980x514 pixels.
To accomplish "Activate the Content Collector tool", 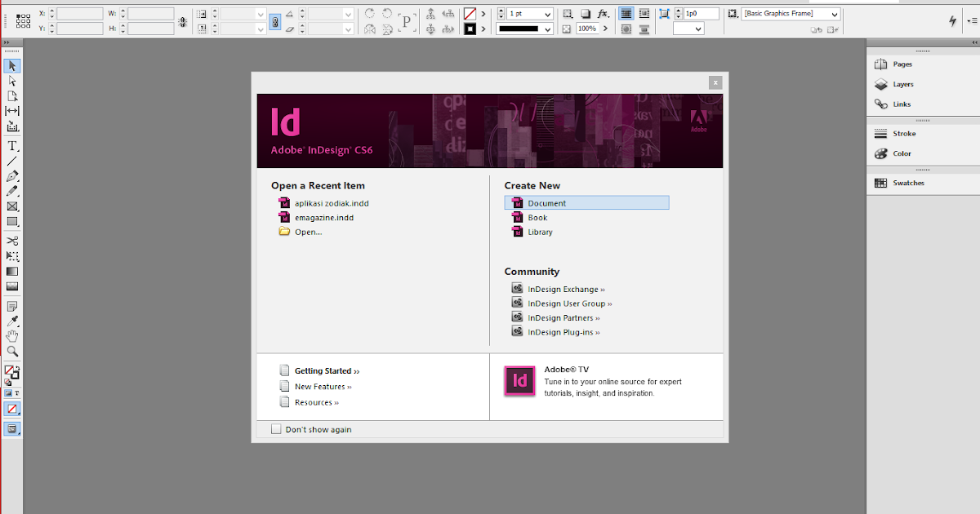I will (x=12, y=126).
